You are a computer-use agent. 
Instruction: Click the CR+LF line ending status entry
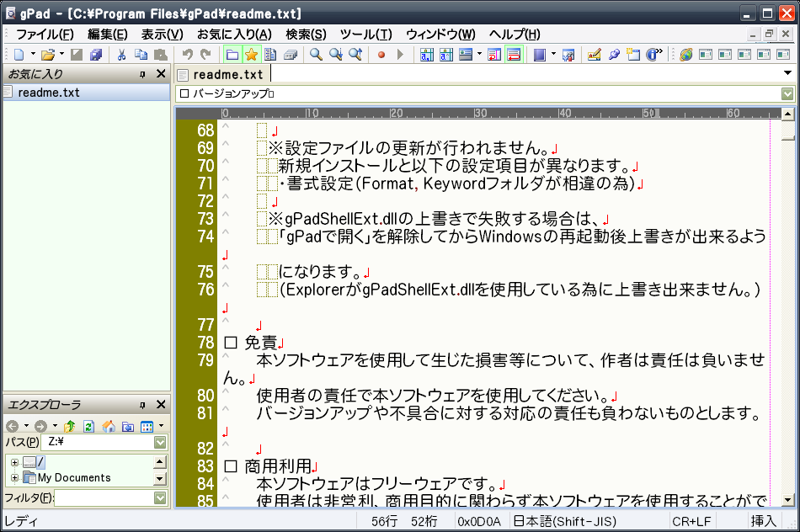click(691, 521)
